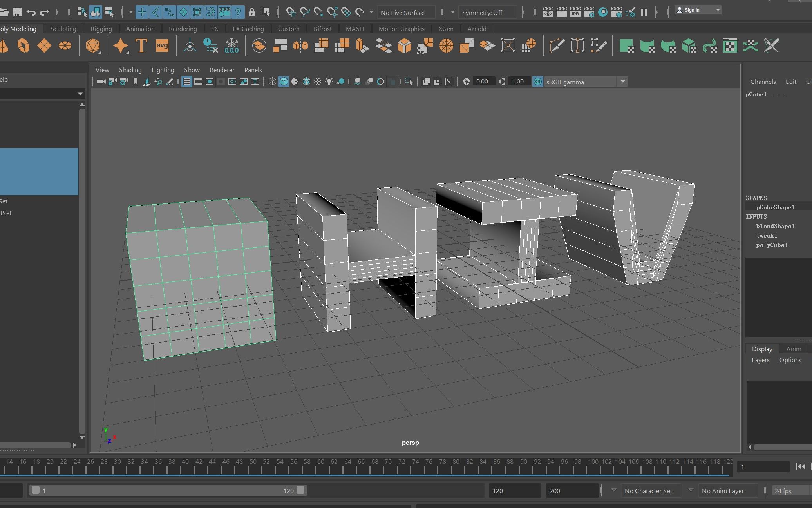Image resolution: width=812 pixels, height=508 pixels.
Task: Toggle the viewport grid display
Action: coord(187,82)
